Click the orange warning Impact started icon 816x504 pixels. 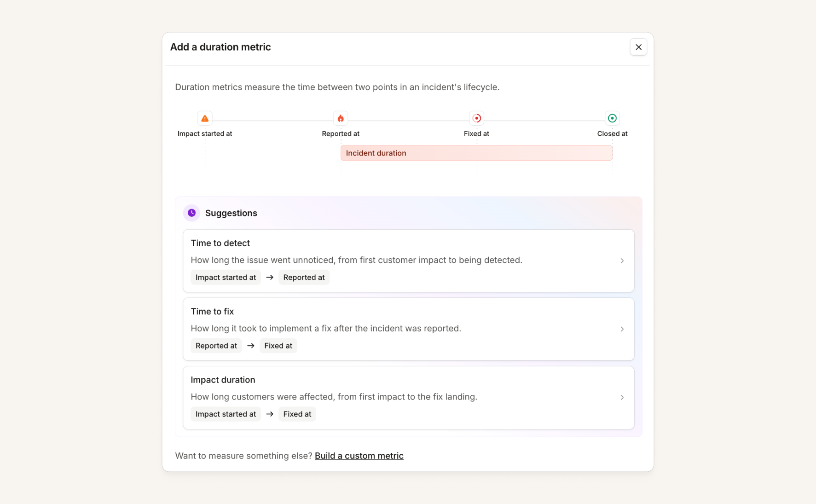[x=205, y=118]
